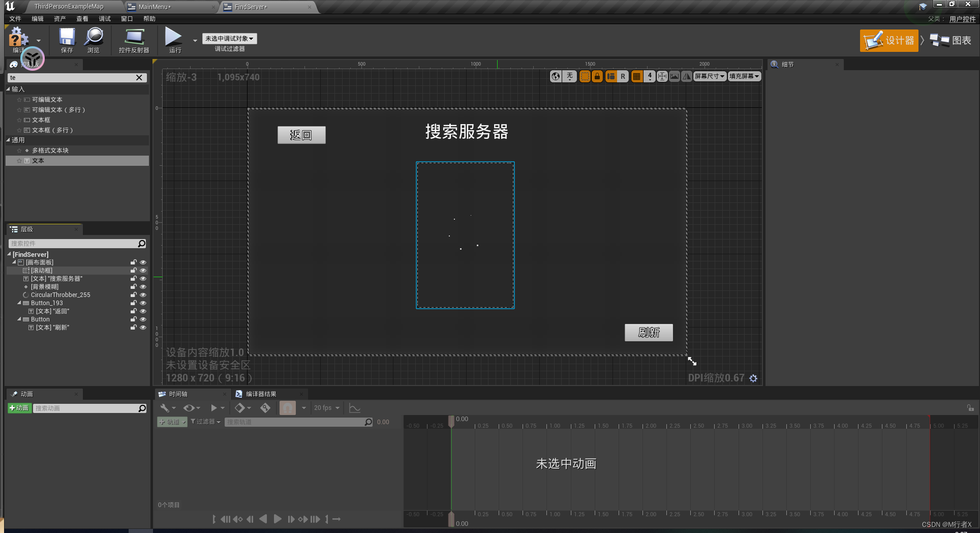The height and width of the screenshot is (533, 980).
Task: Open the 文件 menu
Action: click(15, 19)
